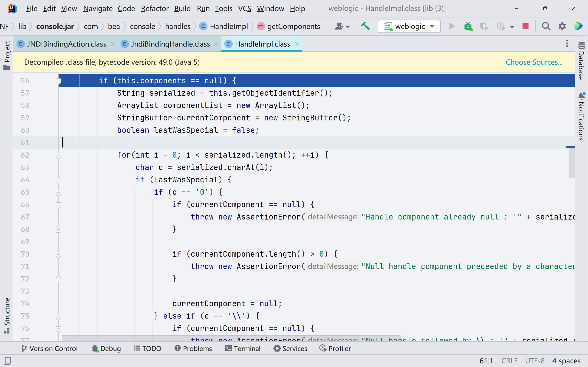Run with coverage using the shield icon

coord(484,26)
